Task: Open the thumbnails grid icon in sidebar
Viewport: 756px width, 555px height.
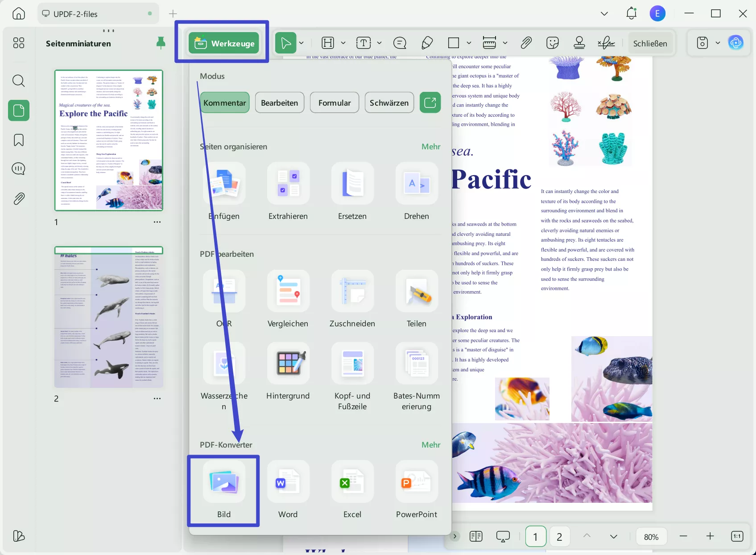Action: pyautogui.click(x=19, y=43)
